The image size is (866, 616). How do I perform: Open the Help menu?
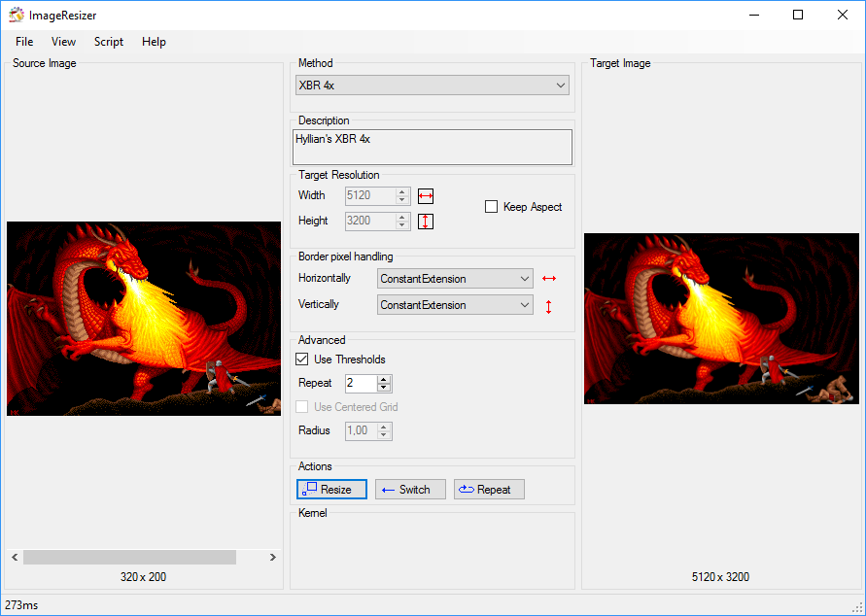pyautogui.click(x=154, y=42)
